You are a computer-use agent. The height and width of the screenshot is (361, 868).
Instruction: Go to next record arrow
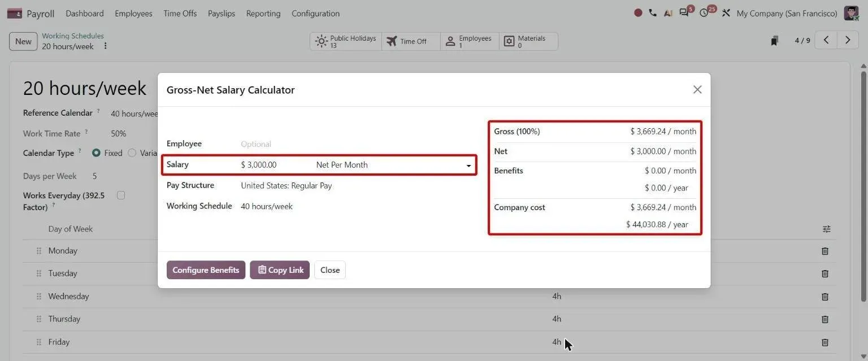click(847, 40)
